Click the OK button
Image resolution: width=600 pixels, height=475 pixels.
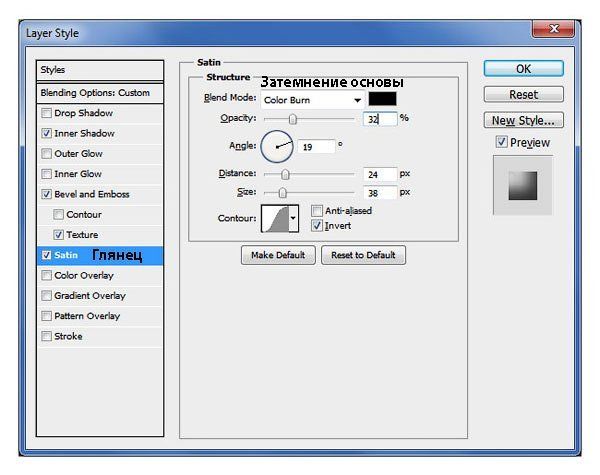coord(523,69)
